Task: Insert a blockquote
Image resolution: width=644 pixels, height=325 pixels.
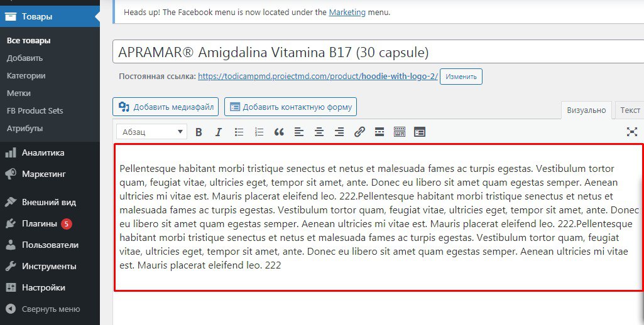Action: 279,132
